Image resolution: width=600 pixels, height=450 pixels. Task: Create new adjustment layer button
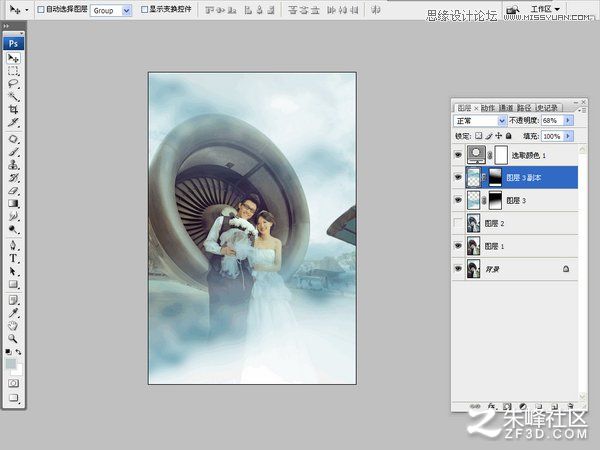tap(523, 406)
